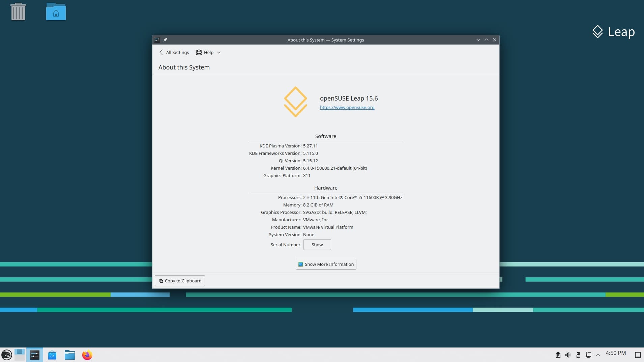
Task: Expand hidden system tray icons
Action: click(x=597, y=355)
